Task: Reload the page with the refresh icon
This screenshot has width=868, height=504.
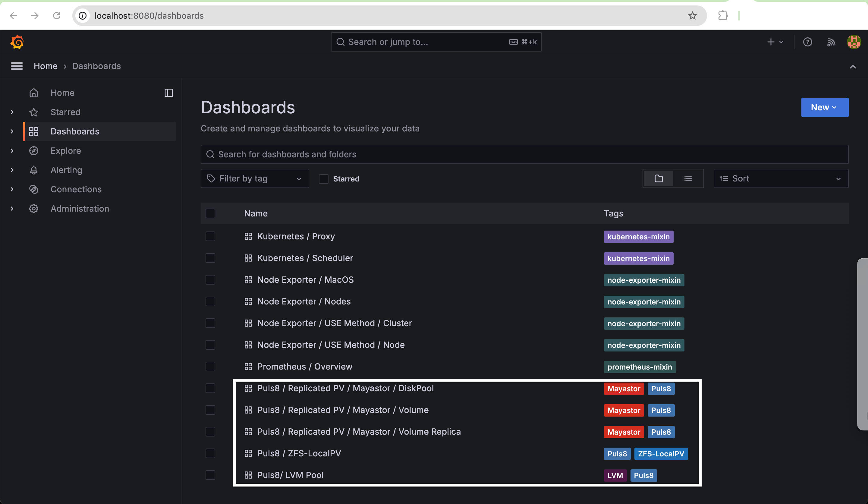Action: click(x=56, y=15)
